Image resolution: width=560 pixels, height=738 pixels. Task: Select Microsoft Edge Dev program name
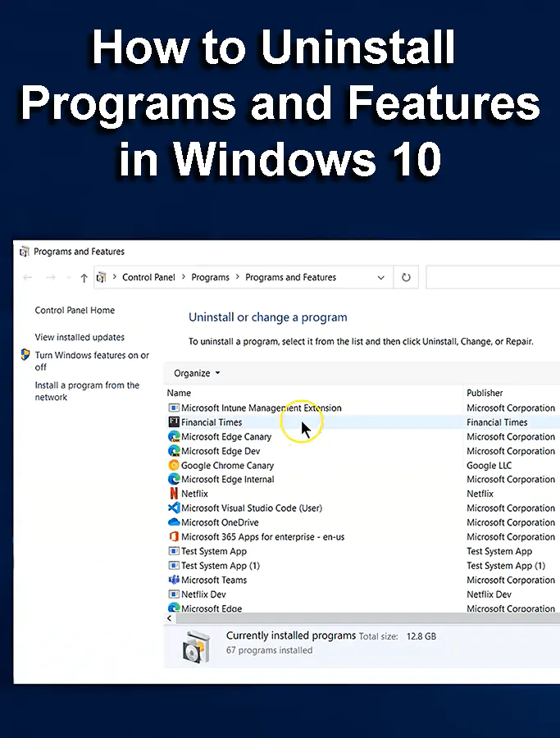pyautogui.click(x=221, y=451)
